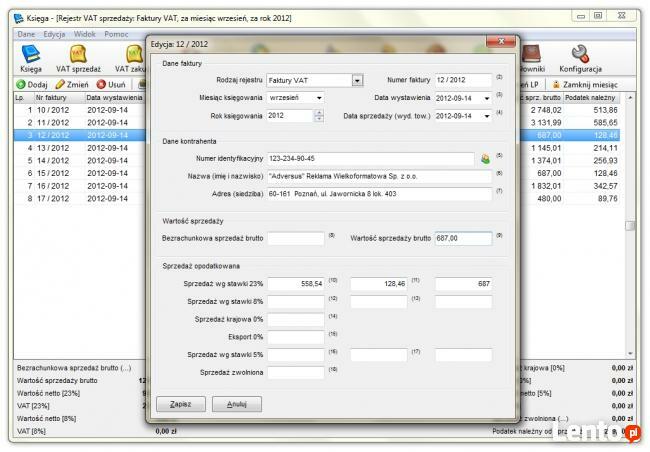The width and height of the screenshot is (650, 452).
Task: Click the Dodaj add icon
Action: point(20,85)
